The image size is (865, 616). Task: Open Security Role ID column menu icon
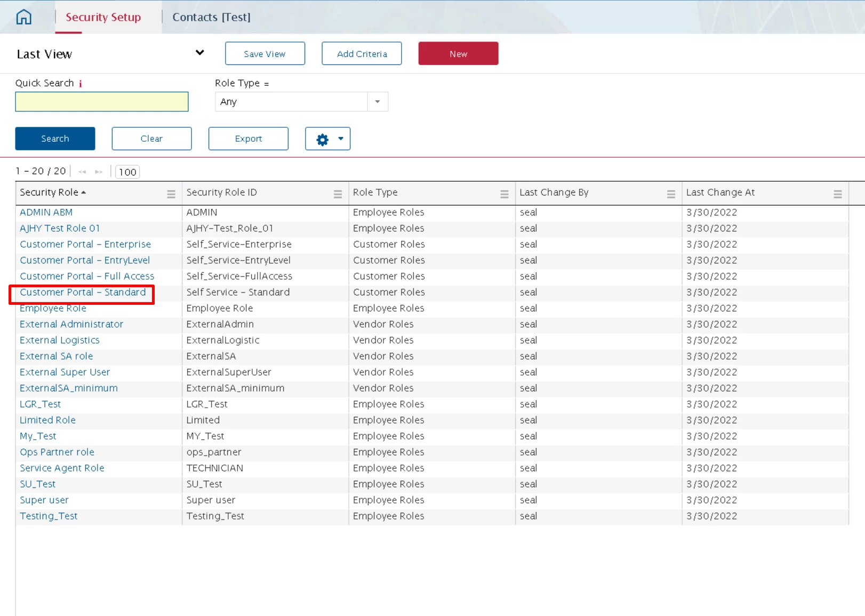point(338,194)
